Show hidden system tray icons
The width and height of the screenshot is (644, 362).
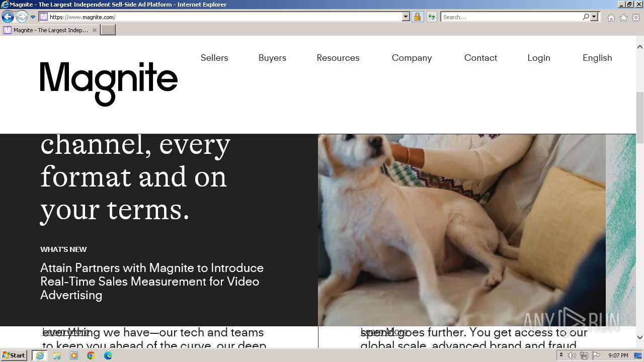[561, 355]
